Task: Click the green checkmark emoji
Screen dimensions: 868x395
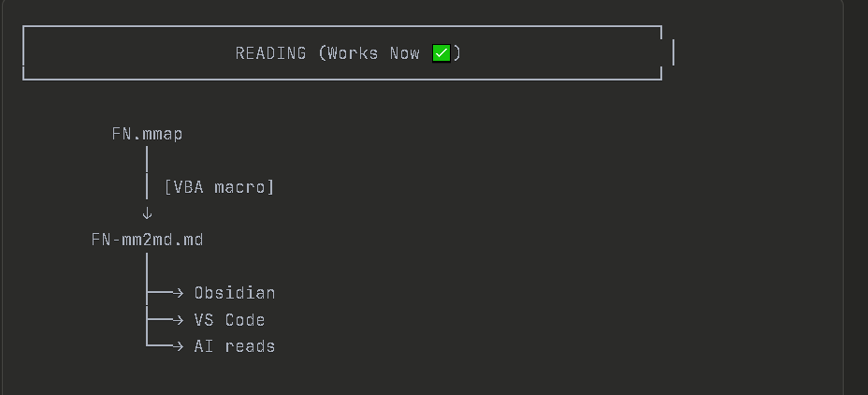Action: click(x=441, y=53)
